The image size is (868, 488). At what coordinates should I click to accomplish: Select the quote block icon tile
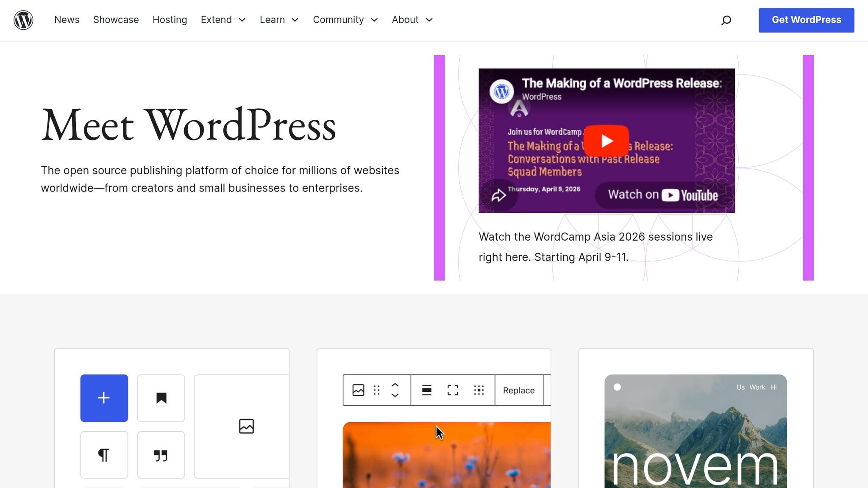[161, 455]
